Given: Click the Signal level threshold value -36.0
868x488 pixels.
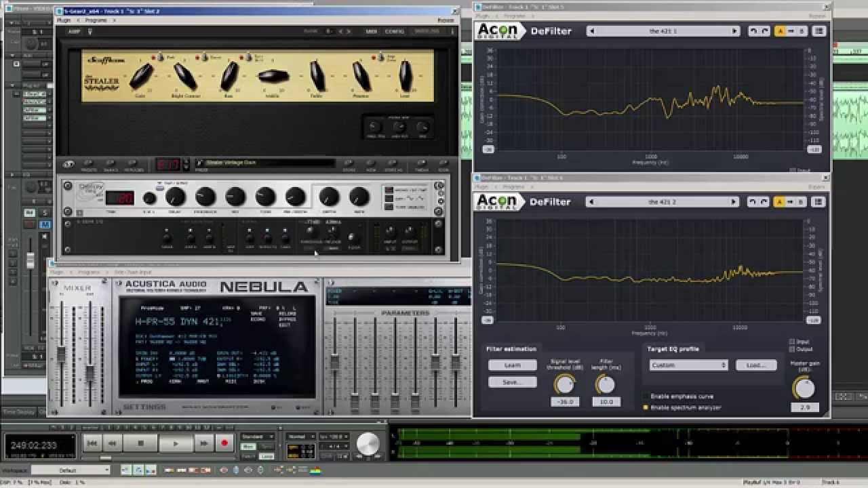Looking at the screenshot, I should click(564, 401).
